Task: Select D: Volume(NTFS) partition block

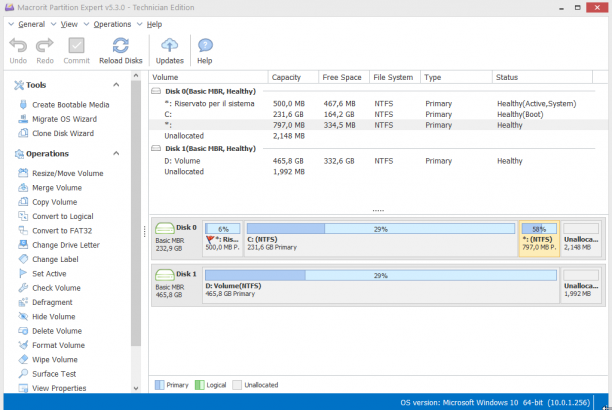Action: click(x=381, y=285)
